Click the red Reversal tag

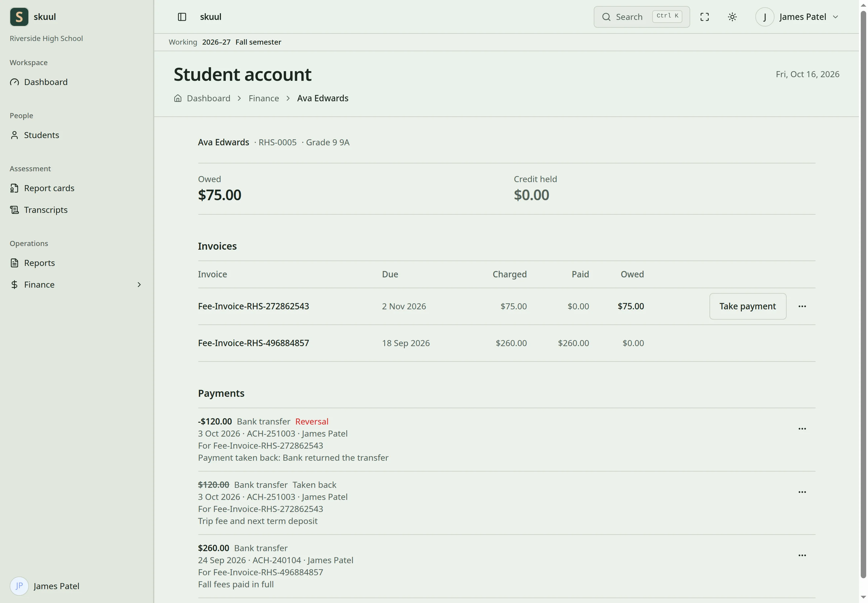coord(312,421)
